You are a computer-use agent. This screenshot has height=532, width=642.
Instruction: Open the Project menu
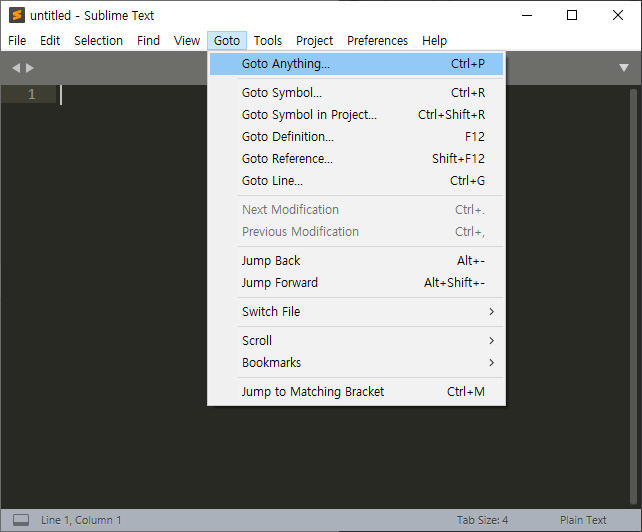[x=314, y=41]
